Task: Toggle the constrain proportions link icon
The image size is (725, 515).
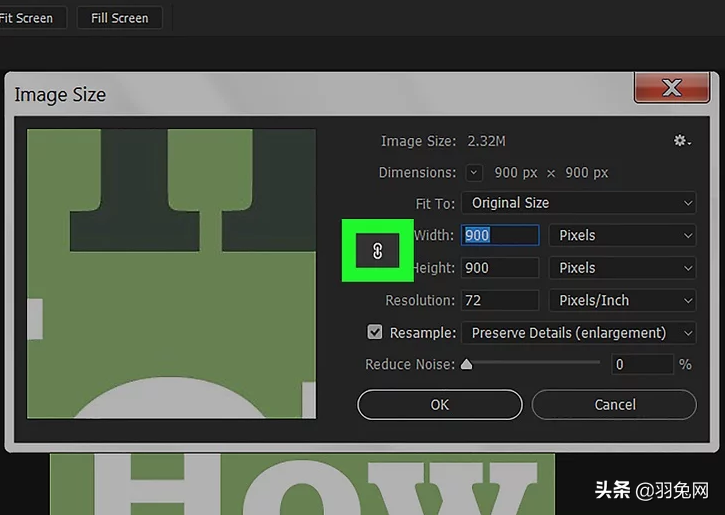Action: click(x=377, y=251)
